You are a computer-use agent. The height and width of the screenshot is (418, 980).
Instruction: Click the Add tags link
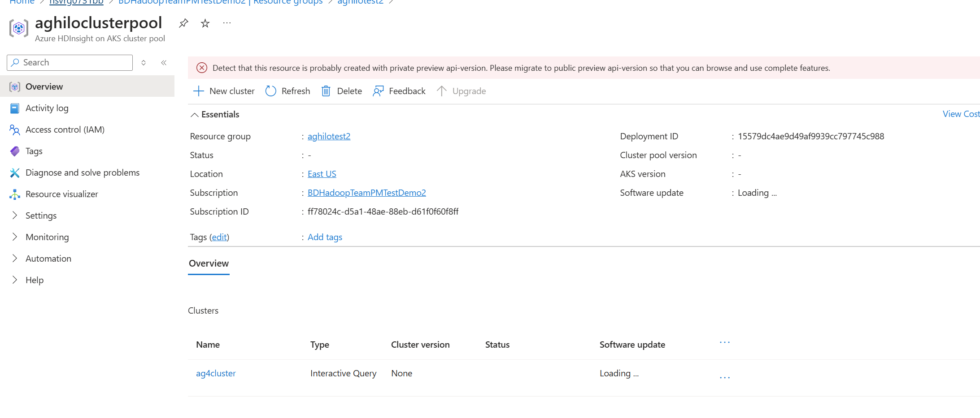pyautogui.click(x=325, y=237)
